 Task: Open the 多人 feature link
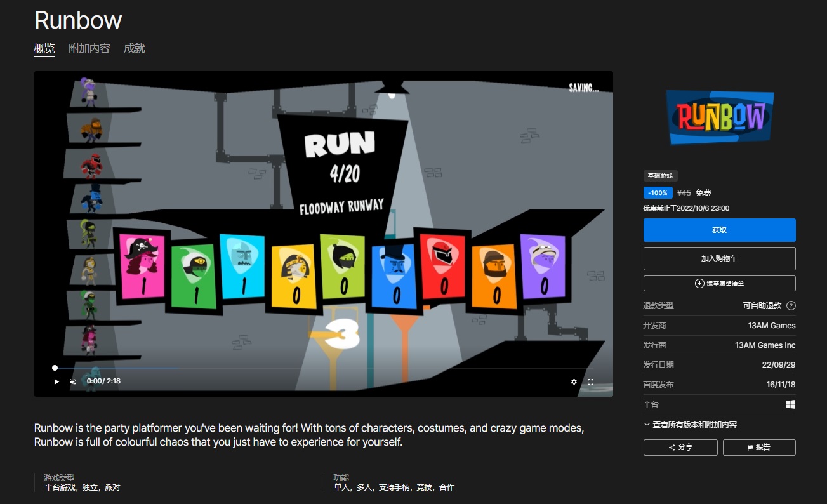pyautogui.click(x=364, y=487)
